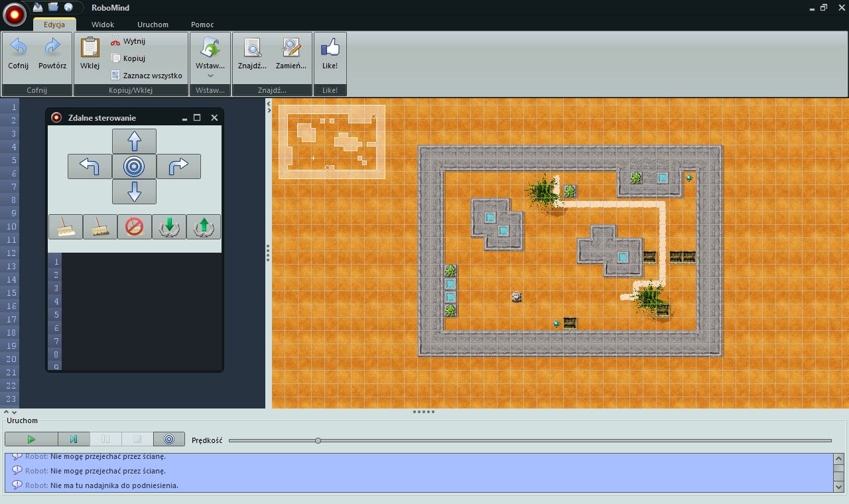
Task: Step through program with step button
Action: coord(74,439)
